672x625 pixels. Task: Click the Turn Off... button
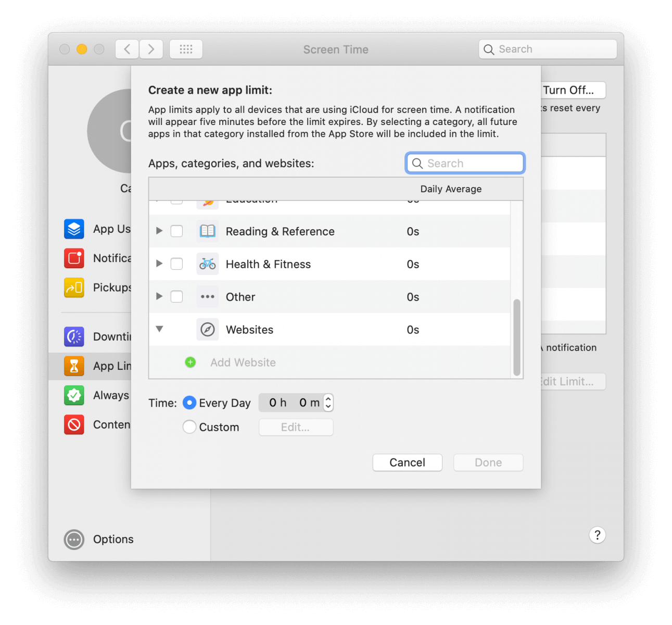(573, 90)
